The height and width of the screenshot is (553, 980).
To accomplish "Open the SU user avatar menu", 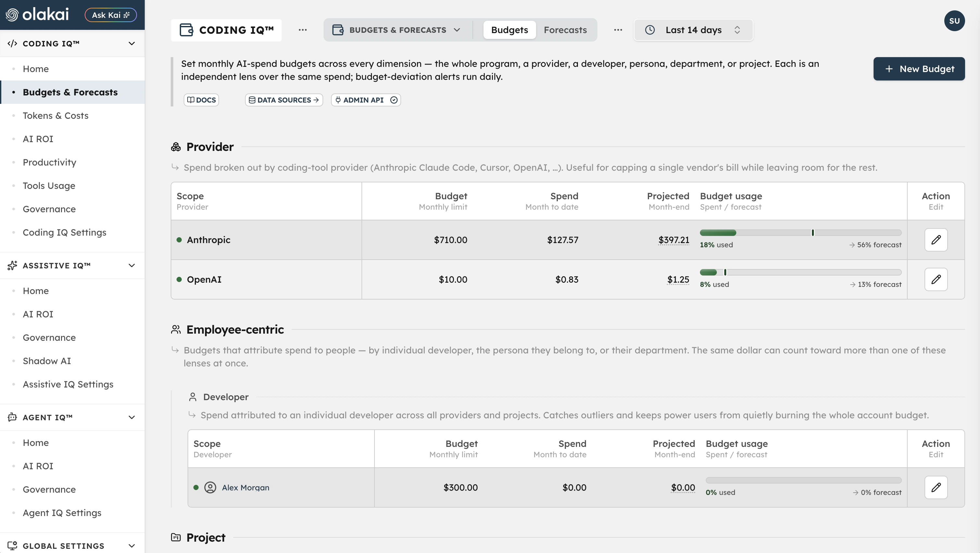I will pos(954,21).
